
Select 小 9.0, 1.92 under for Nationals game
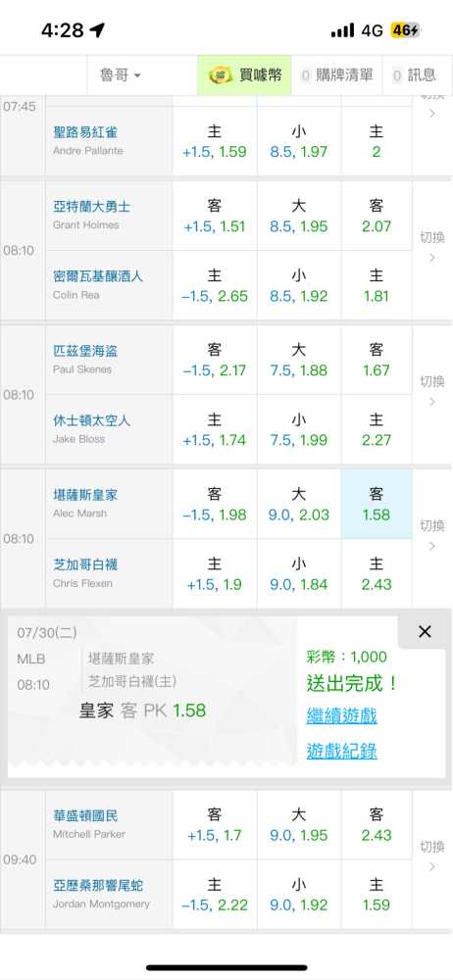tap(298, 895)
